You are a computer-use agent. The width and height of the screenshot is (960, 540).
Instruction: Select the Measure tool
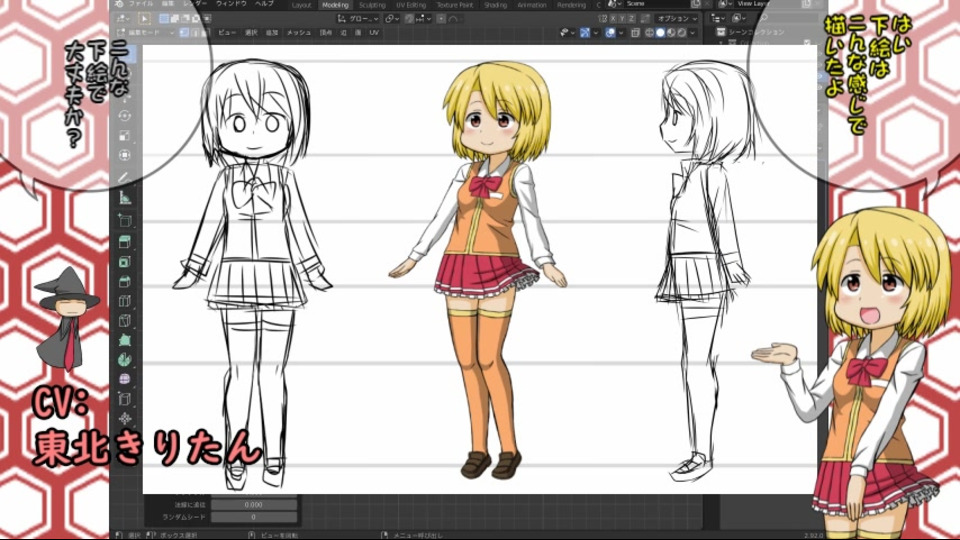click(125, 198)
